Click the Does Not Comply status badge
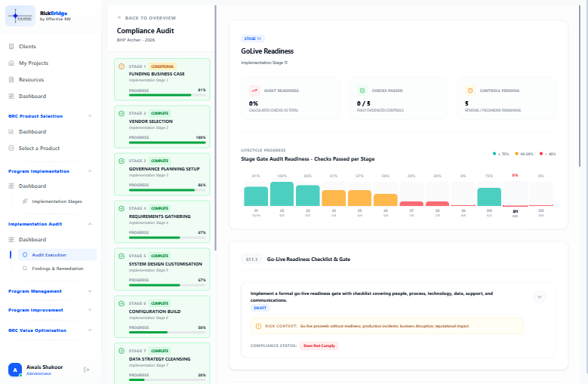The width and height of the screenshot is (588, 384). (319, 346)
